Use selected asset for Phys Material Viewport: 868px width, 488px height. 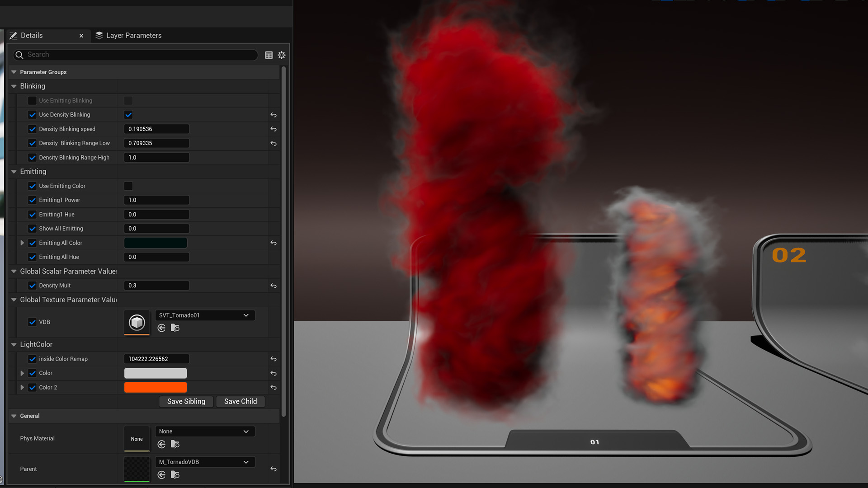point(161,445)
